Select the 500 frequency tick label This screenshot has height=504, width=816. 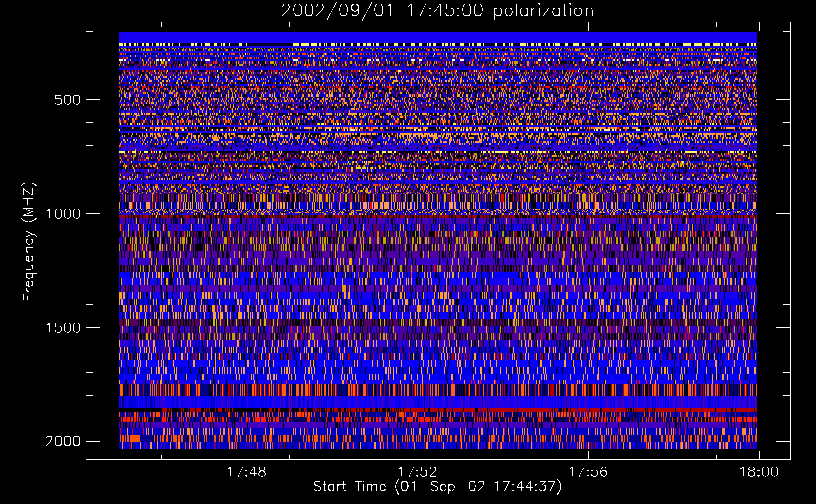pos(68,100)
